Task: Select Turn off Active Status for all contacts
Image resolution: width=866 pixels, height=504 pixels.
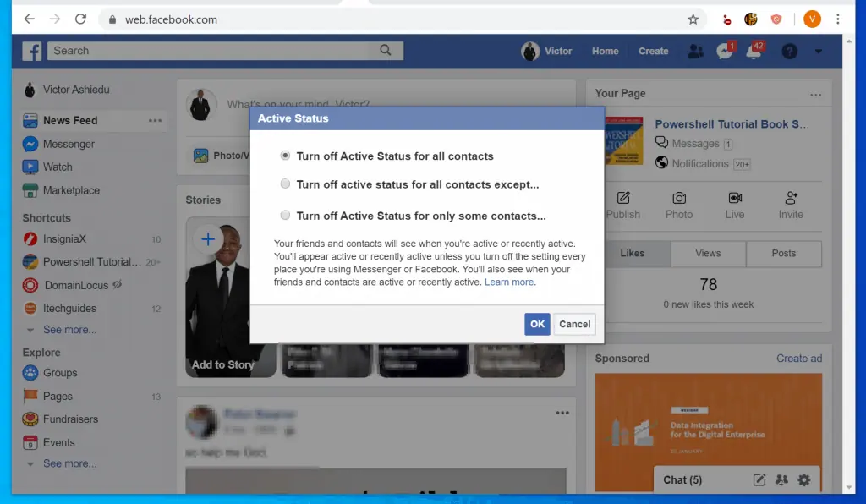Action: point(285,156)
